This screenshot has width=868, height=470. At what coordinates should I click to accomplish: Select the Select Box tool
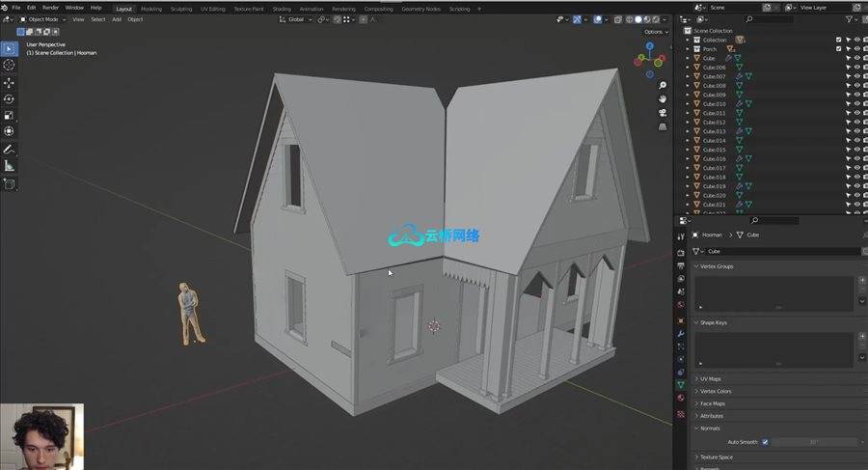tap(9, 49)
